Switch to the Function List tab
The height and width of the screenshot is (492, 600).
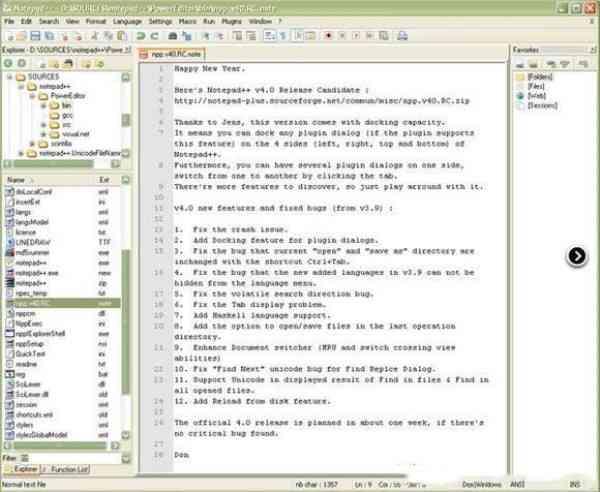[x=66, y=469]
